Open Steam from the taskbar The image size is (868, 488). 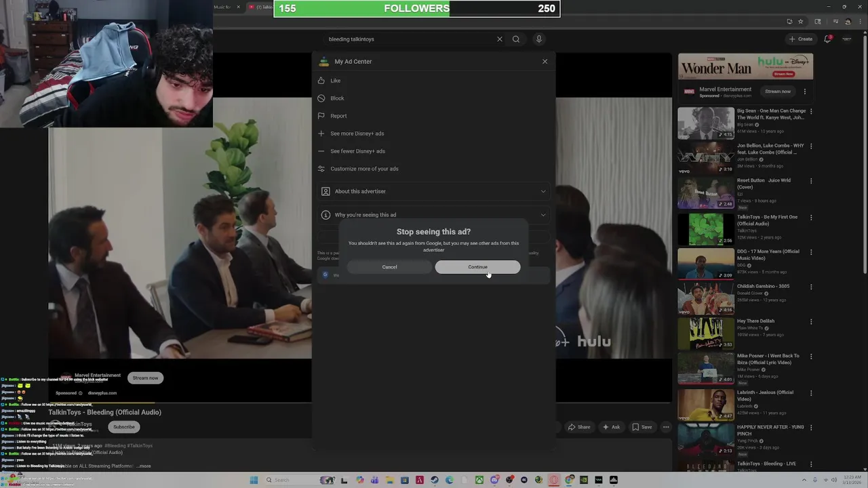point(434,480)
